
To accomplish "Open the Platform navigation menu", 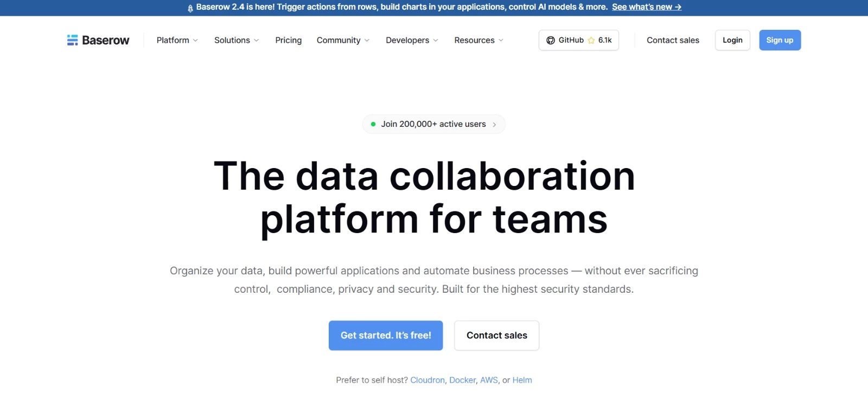I will tap(177, 40).
